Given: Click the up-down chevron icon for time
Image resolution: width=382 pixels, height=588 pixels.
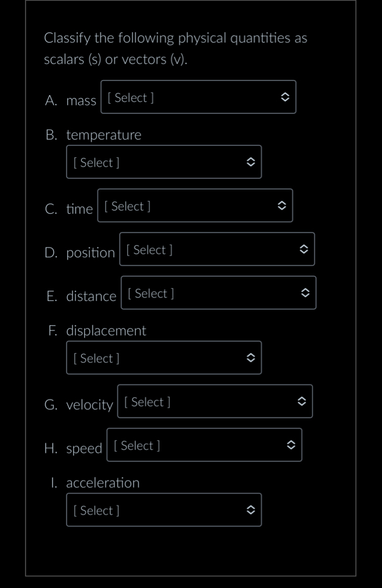Looking at the screenshot, I should pos(282,205).
